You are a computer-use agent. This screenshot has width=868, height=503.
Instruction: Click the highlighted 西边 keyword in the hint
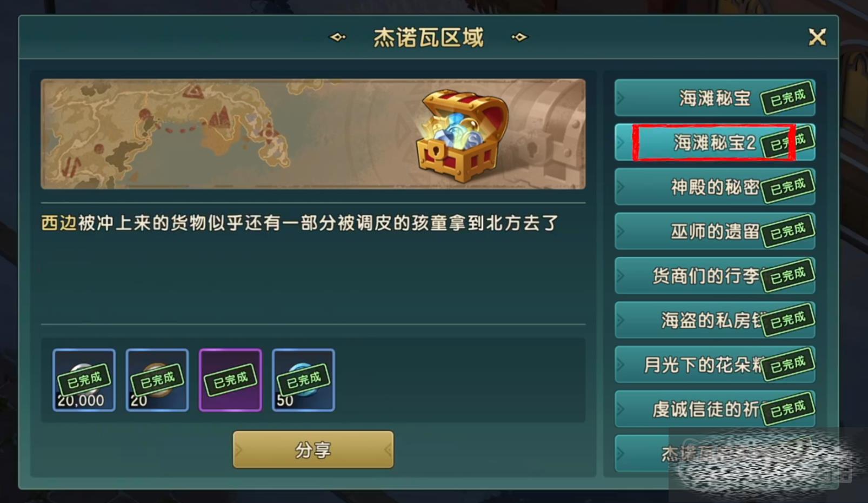point(59,223)
